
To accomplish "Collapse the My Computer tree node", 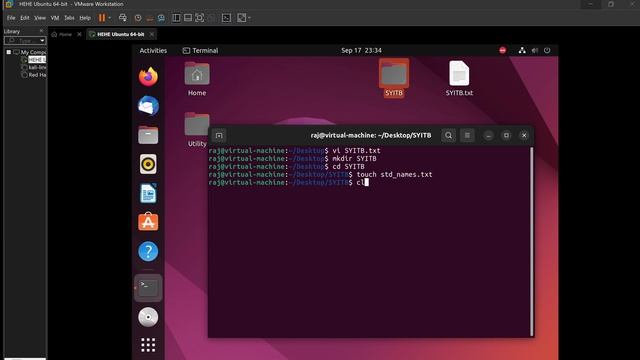I will point(9,52).
